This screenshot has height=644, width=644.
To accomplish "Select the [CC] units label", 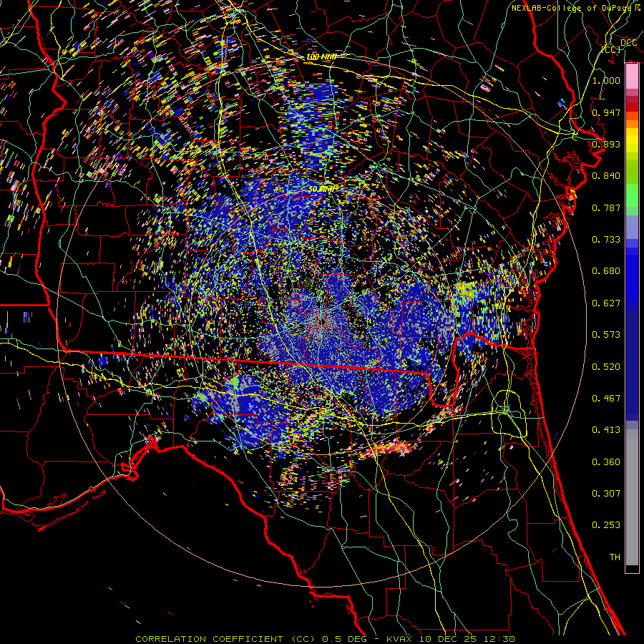I will 611,49.
